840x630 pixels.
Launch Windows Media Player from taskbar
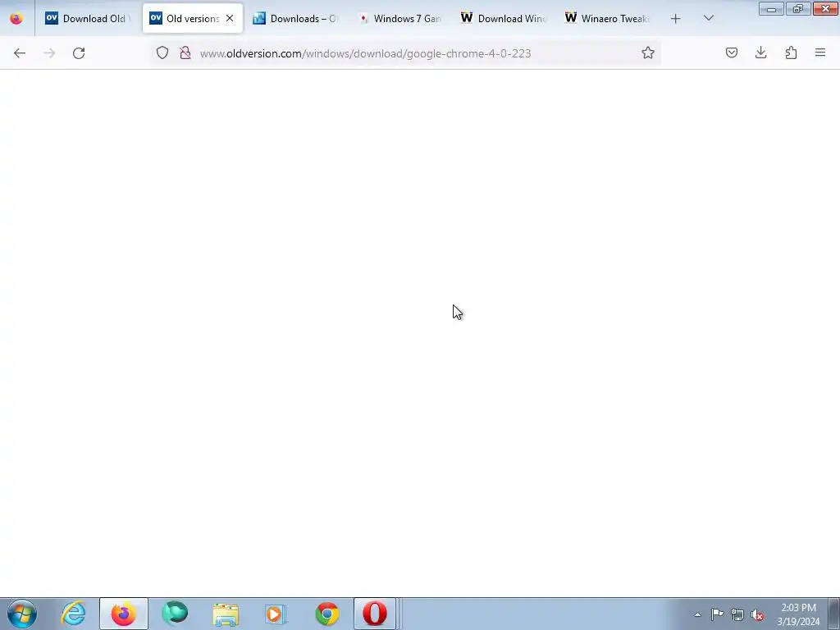pyautogui.click(x=276, y=614)
